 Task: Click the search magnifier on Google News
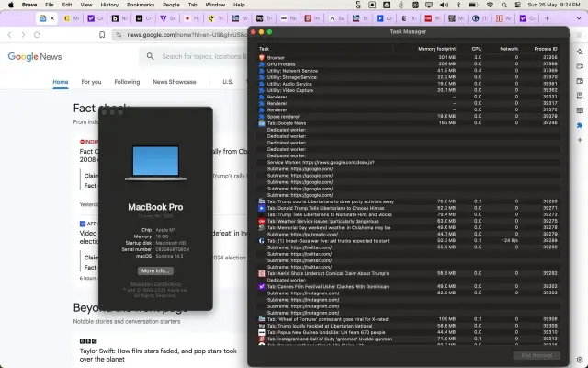click(x=150, y=56)
